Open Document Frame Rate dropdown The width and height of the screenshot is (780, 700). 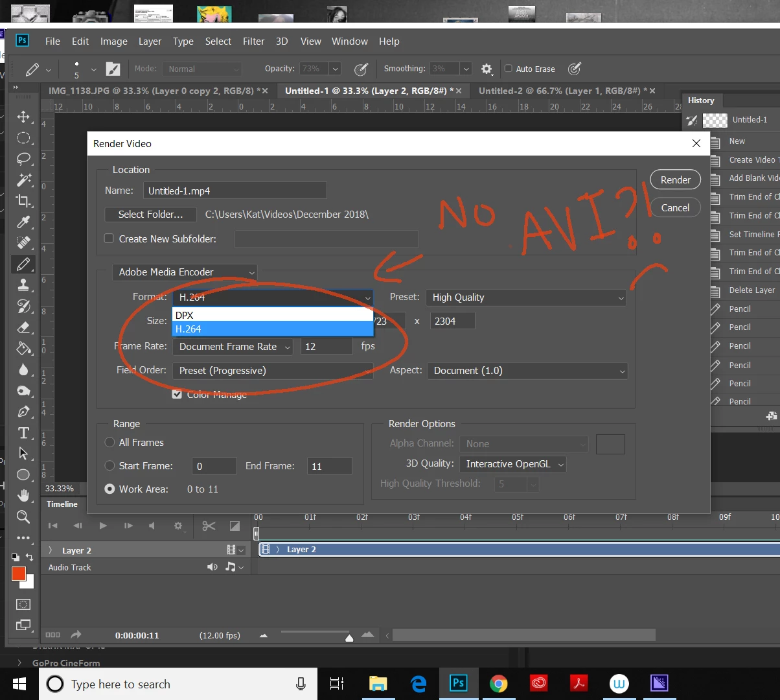[233, 347]
